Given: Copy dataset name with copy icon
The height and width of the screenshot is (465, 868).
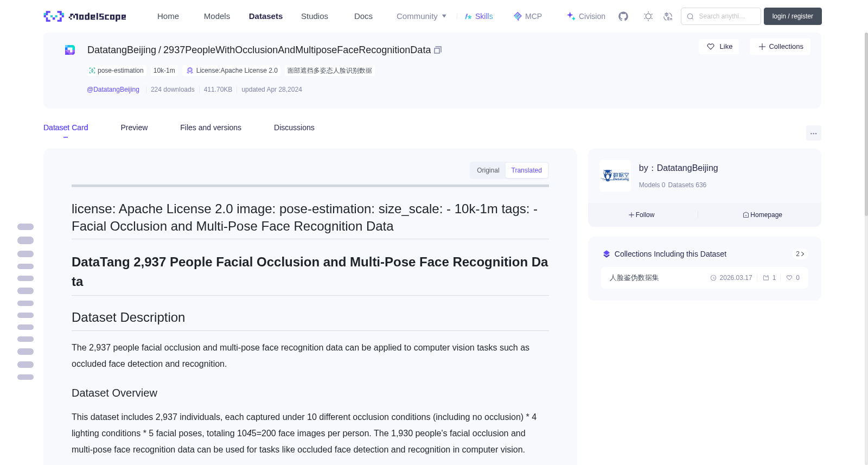Looking at the screenshot, I should click(438, 50).
